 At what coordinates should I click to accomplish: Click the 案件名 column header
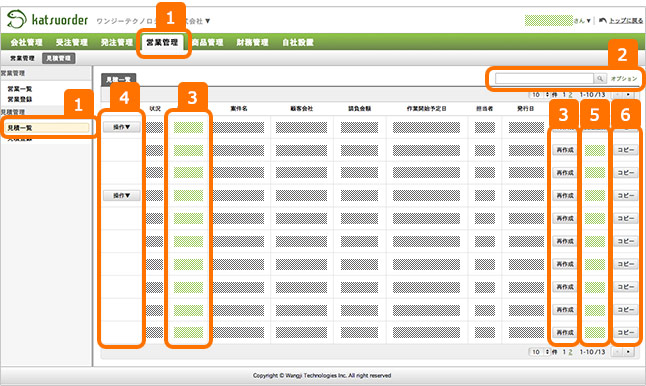[239, 108]
